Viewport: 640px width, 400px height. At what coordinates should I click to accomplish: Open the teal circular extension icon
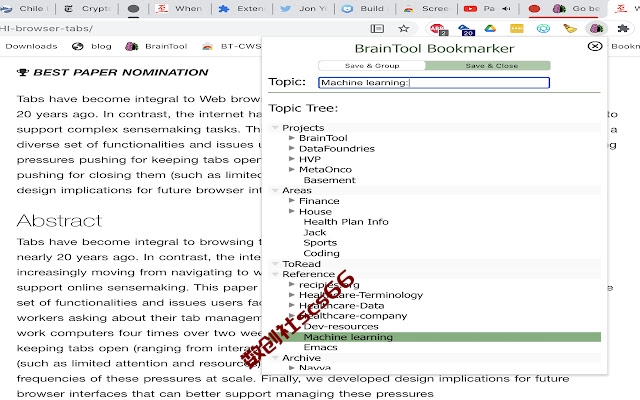click(543, 29)
